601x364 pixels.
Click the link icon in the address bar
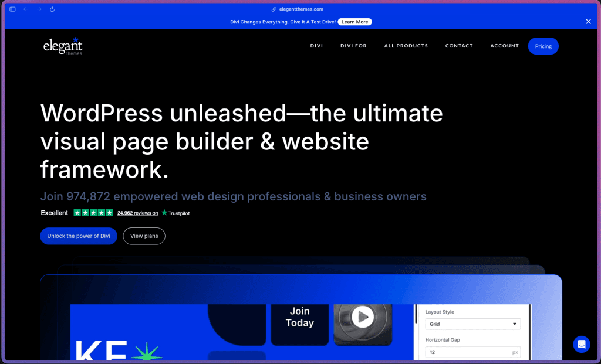coord(274,9)
